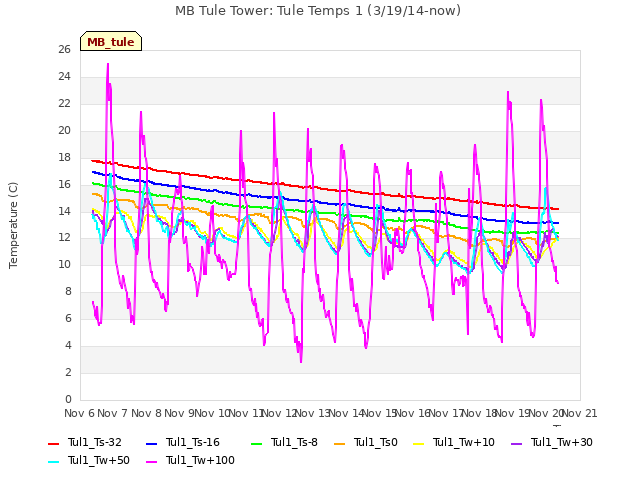Click the Nov 6 x-axis label
This screenshot has height=480, width=640.
[x=79, y=413]
